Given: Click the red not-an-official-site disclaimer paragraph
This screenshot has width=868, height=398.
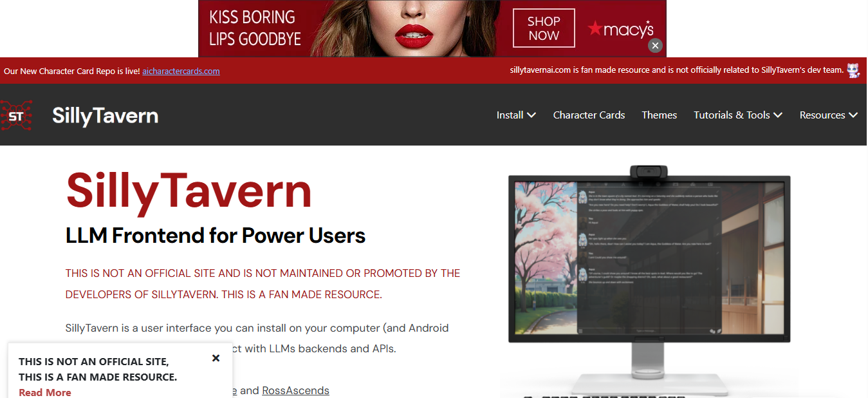Looking at the screenshot, I should 263,283.
